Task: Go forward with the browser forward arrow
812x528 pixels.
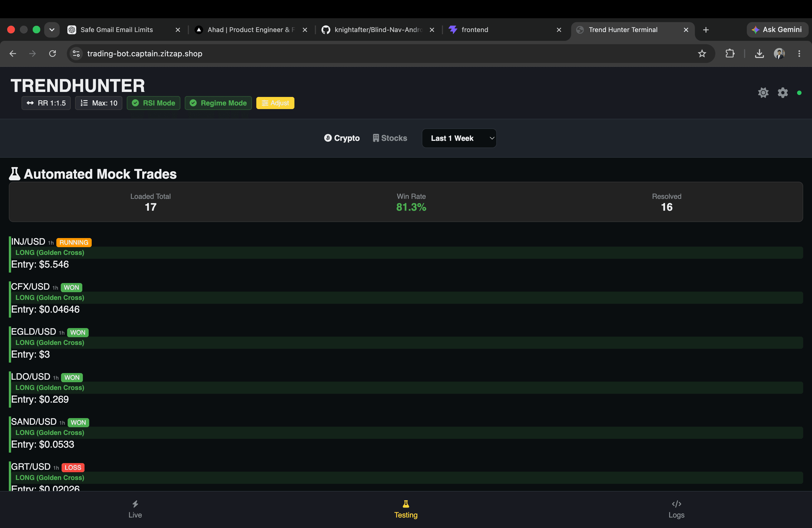Action: 32,54
